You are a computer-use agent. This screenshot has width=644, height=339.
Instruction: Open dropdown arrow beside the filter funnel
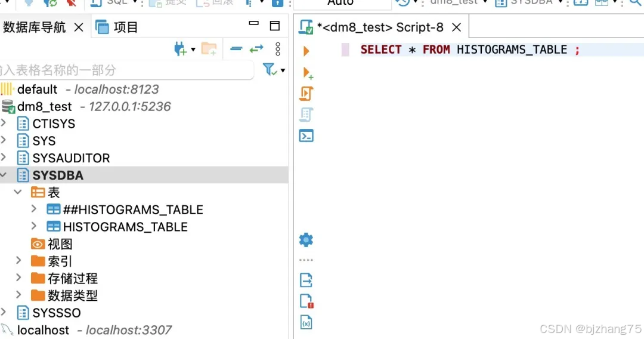pos(283,70)
